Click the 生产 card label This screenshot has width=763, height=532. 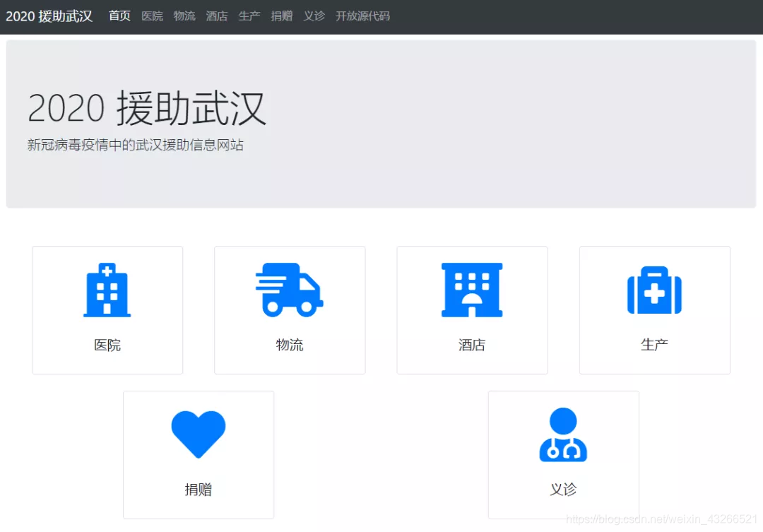coord(654,345)
